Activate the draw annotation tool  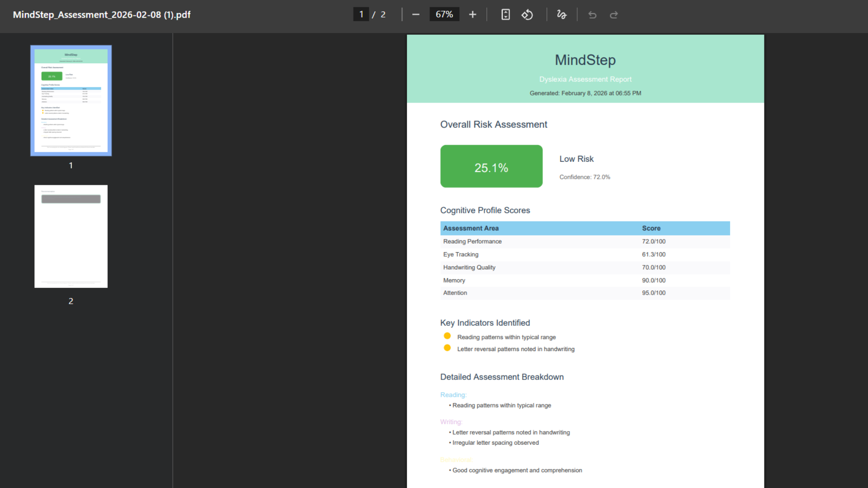click(561, 14)
